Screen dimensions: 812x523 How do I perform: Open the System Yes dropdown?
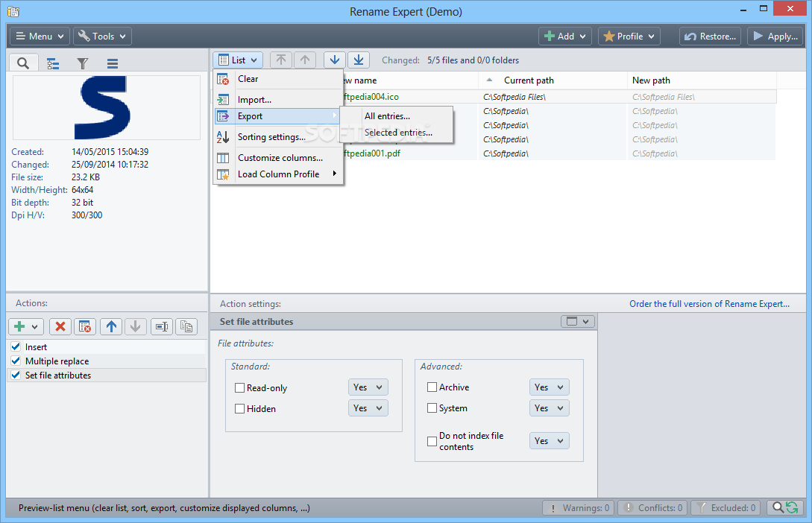(x=550, y=408)
